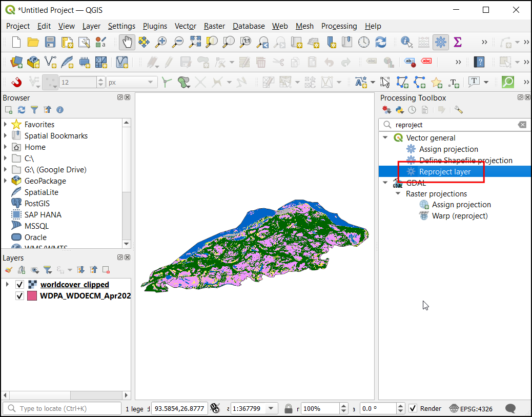Toggle the Render checkbox in status bar
The height and width of the screenshot is (417, 532).
point(413,409)
